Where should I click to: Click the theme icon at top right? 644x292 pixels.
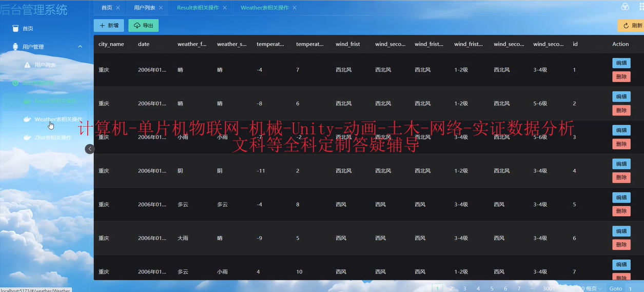click(x=625, y=7)
